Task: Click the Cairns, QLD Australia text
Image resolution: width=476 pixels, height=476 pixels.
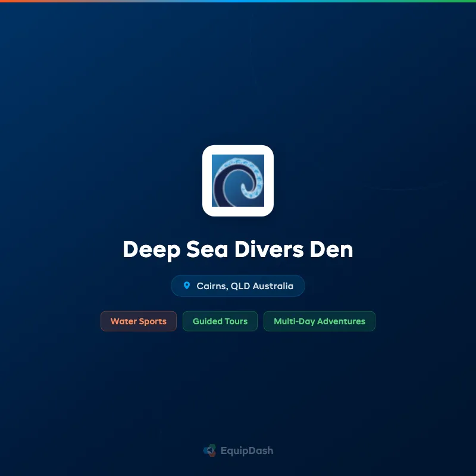Action: coord(244,286)
